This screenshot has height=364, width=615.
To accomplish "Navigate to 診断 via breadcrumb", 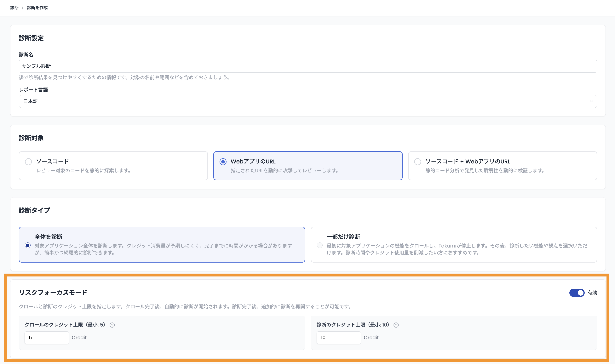I will [x=14, y=8].
